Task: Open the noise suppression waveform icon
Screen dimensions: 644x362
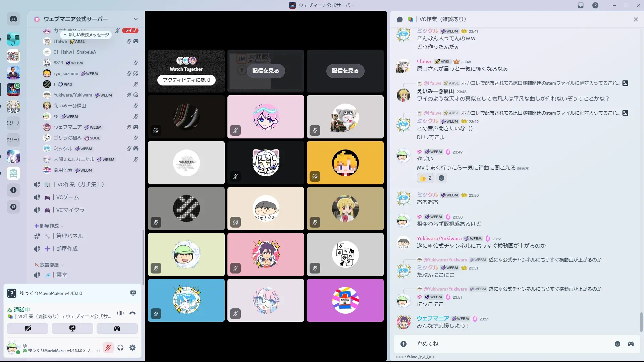Action: click(x=120, y=313)
